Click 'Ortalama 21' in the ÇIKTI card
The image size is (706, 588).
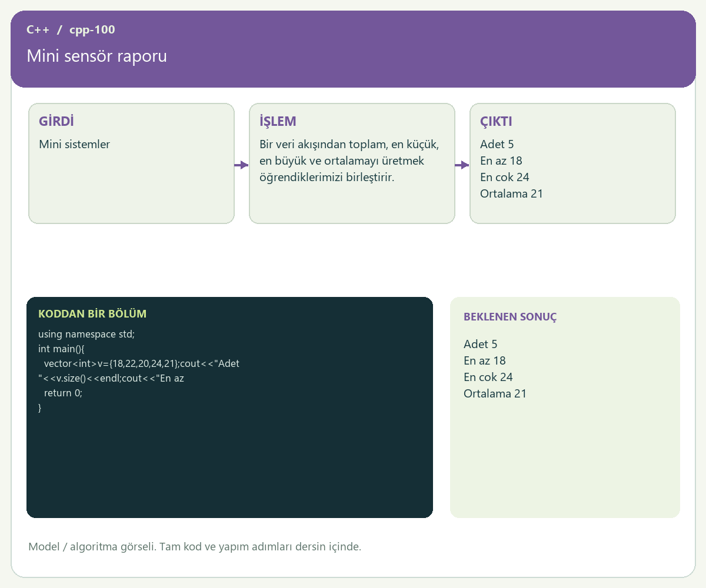tap(511, 193)
